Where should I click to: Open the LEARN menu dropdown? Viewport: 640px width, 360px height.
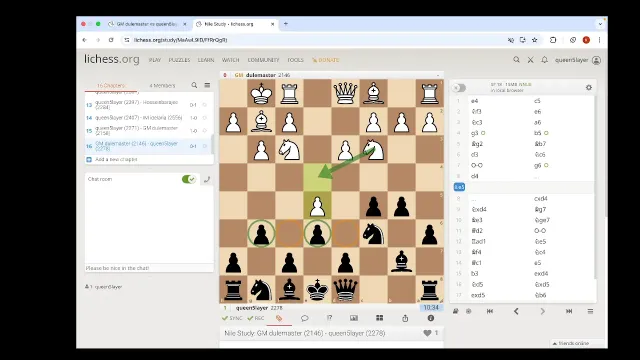(206, 60)
